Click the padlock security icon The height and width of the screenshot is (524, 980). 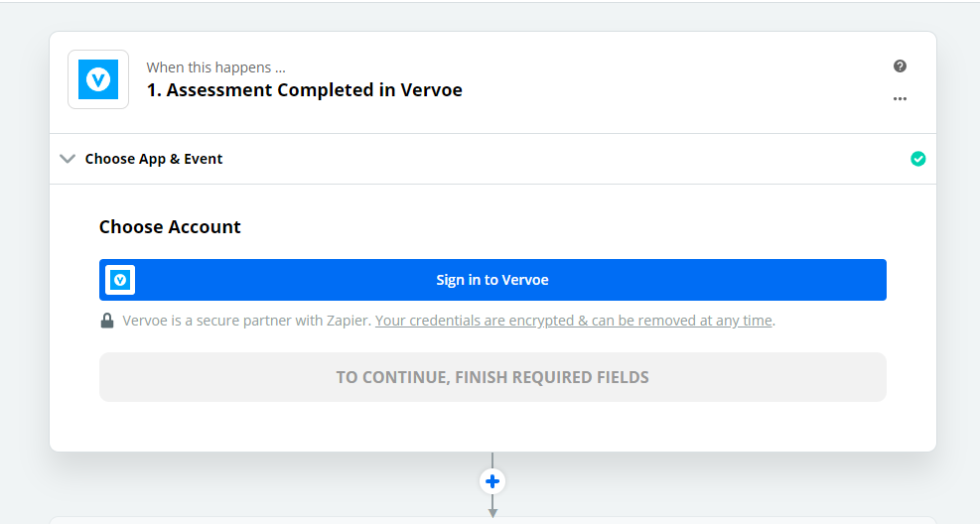(107, 321)
